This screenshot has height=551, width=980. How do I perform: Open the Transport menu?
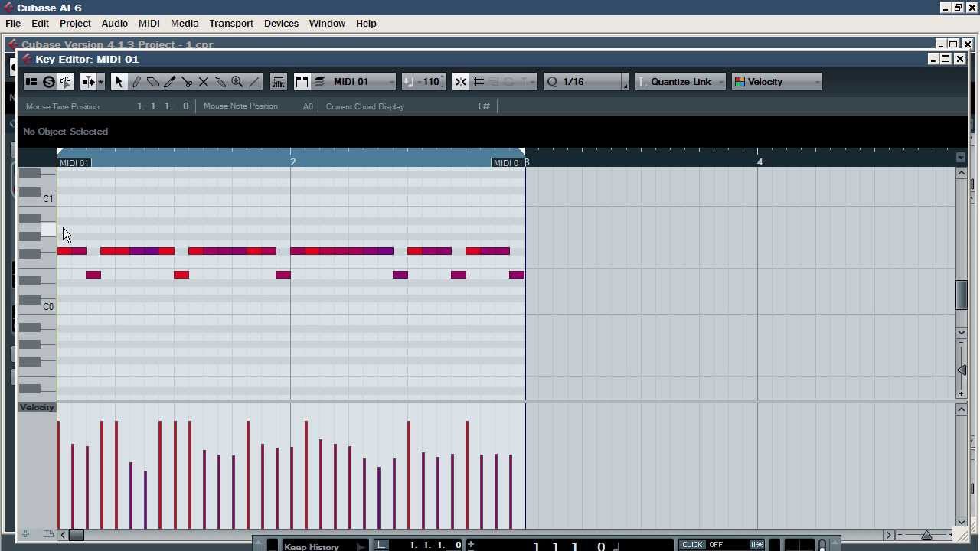tap(231, 23)
